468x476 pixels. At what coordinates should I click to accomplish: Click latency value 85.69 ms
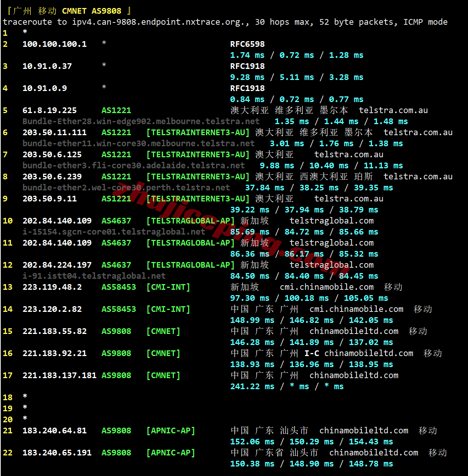(x=250, y=232)
